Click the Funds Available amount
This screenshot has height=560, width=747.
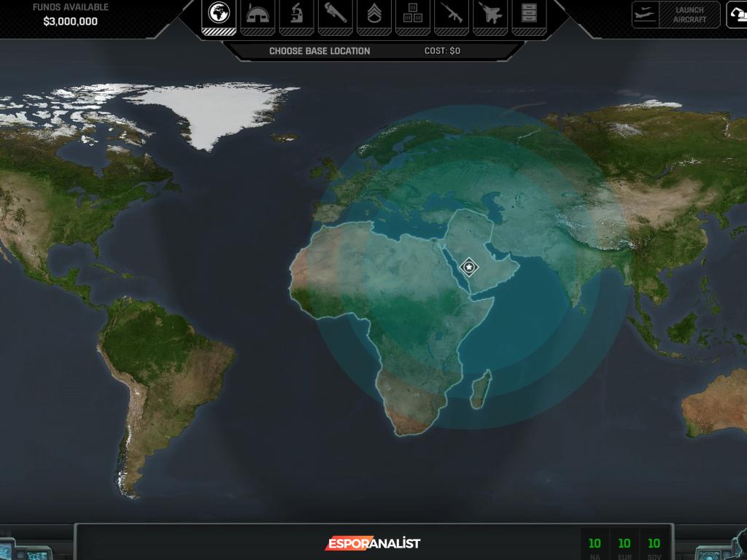70,21
